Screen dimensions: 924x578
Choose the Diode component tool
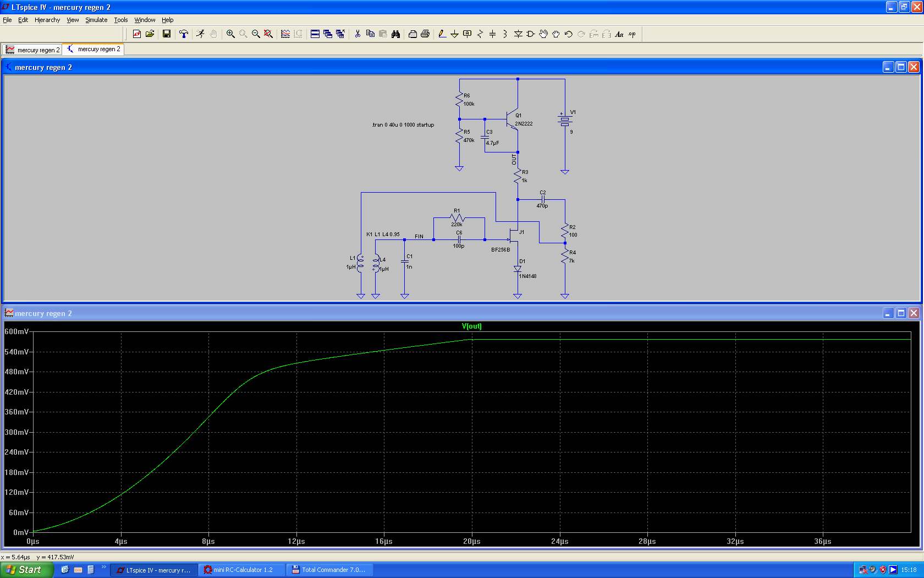point(518,34)
